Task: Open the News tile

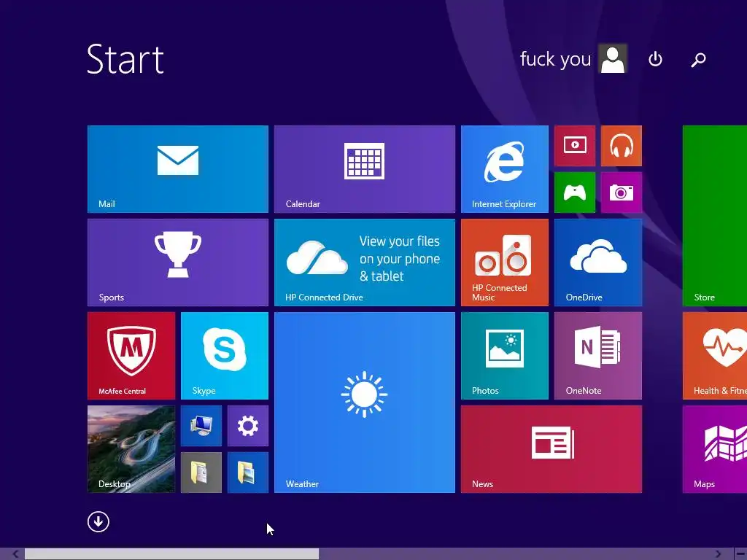Action: pyautogui.click(x=551, y=449)
